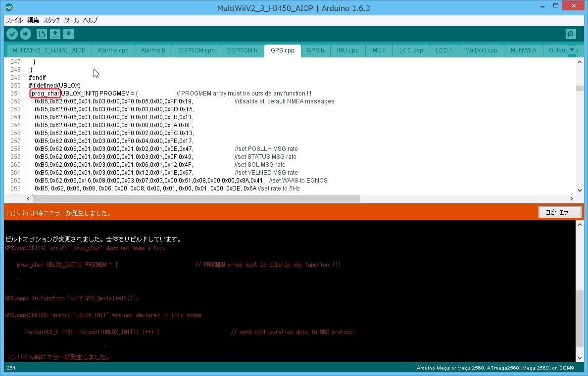Screen dimensions: 588x376
Task: Open the Serial Monitor magnifier icon
Action: (571, 34)
